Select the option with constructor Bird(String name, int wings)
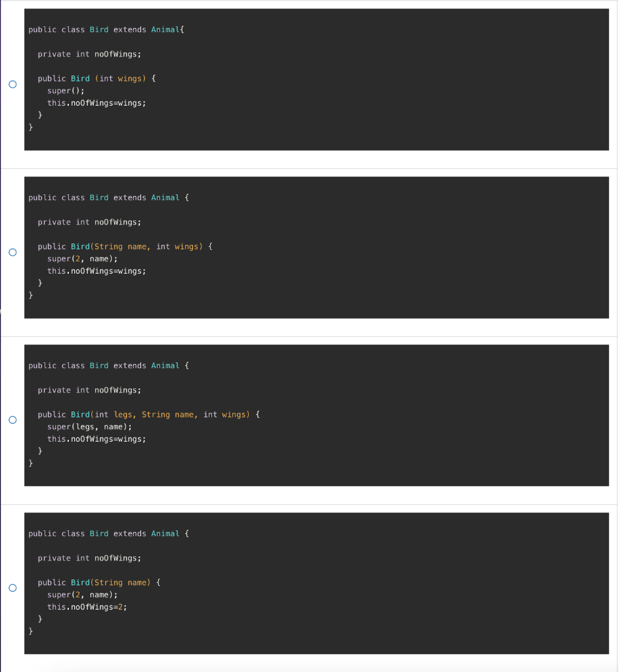619x672 pixels. click(x=12, y=252)
